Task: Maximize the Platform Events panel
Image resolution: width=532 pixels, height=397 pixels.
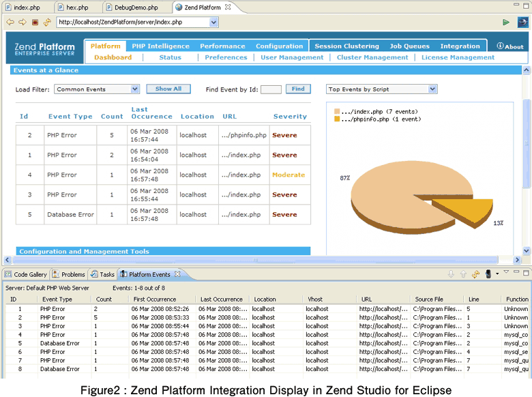Action: [526, 272]
